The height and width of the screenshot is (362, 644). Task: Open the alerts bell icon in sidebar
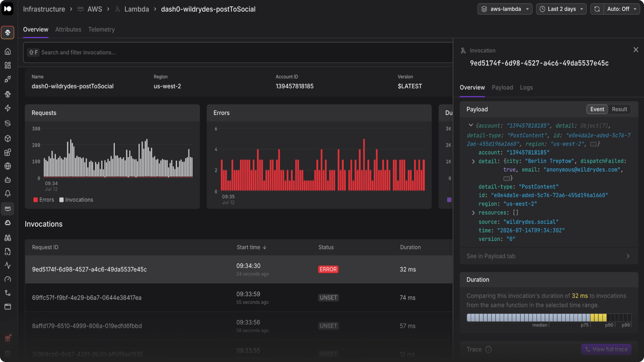pyautogui.click(x=8, y=194)
